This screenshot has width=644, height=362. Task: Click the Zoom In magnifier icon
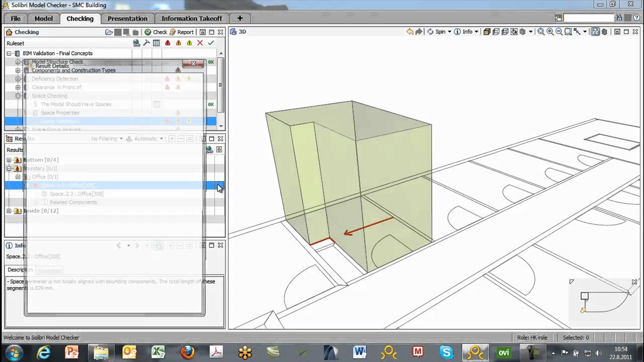(550, 32)
